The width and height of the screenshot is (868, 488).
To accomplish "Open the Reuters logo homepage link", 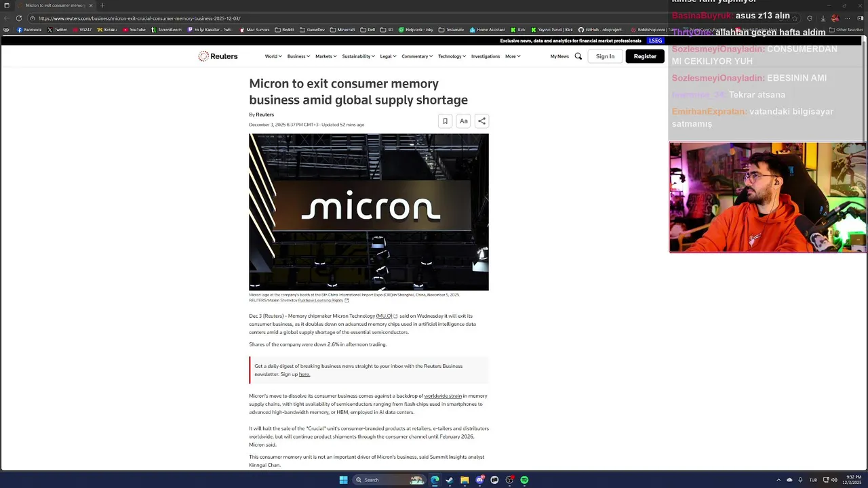I will 218,56.
